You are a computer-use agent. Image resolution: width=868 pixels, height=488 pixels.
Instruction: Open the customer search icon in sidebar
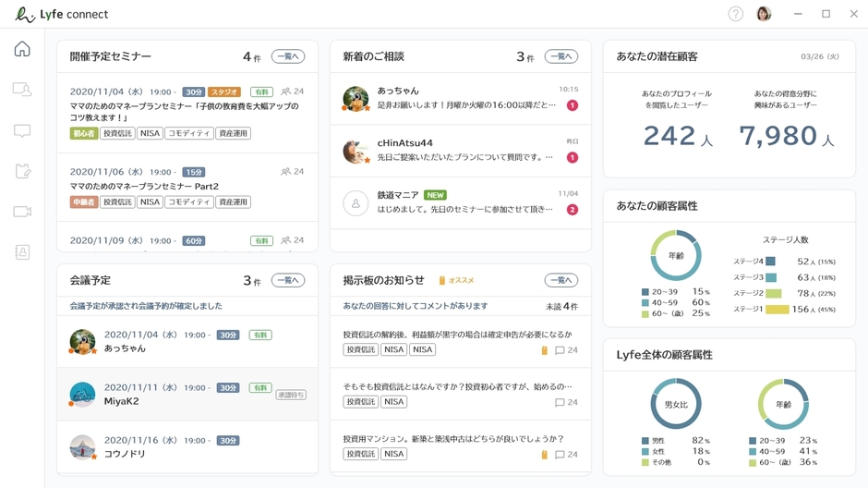(x=22, y=90)
